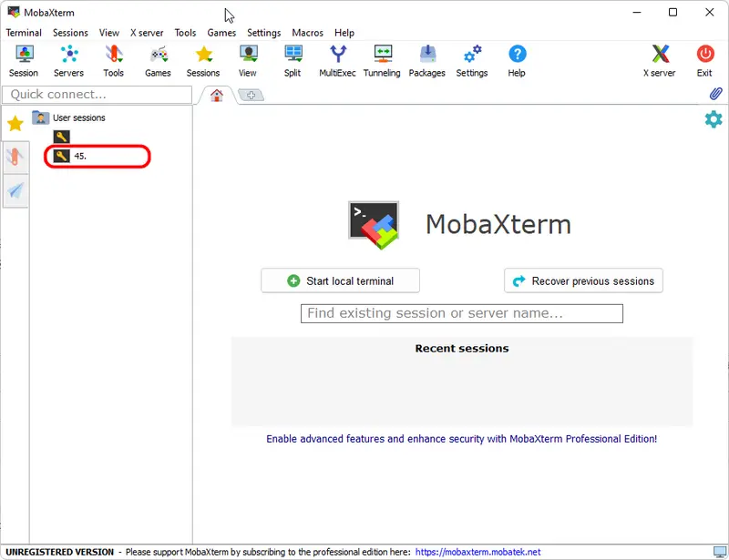Activate the Split toolbar icon
This screenshot has width=729, height=560.
pos(293,61)
